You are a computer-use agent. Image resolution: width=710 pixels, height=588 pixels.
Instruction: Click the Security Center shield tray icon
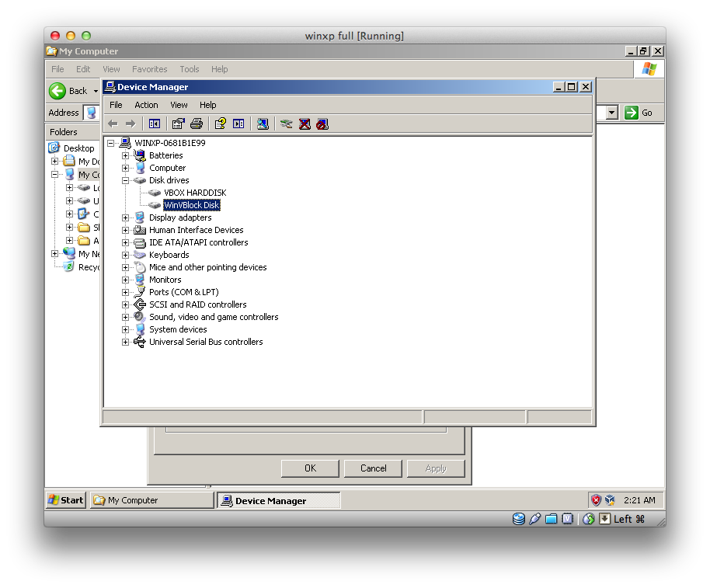(597, 500)
